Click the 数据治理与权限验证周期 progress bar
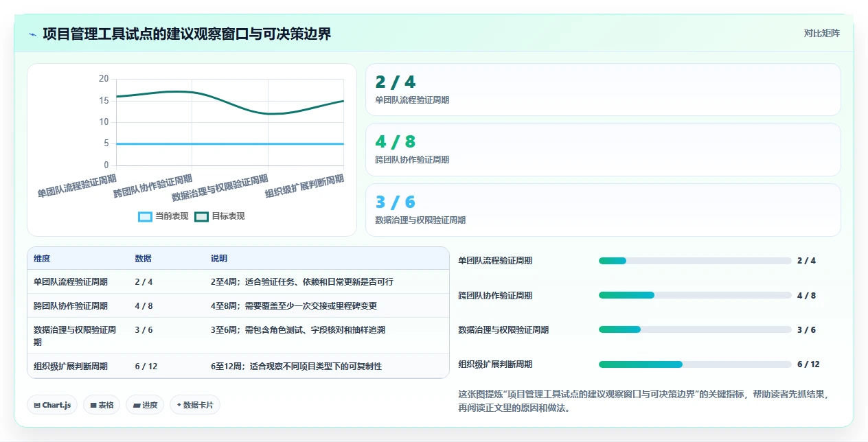 [695, 329]
